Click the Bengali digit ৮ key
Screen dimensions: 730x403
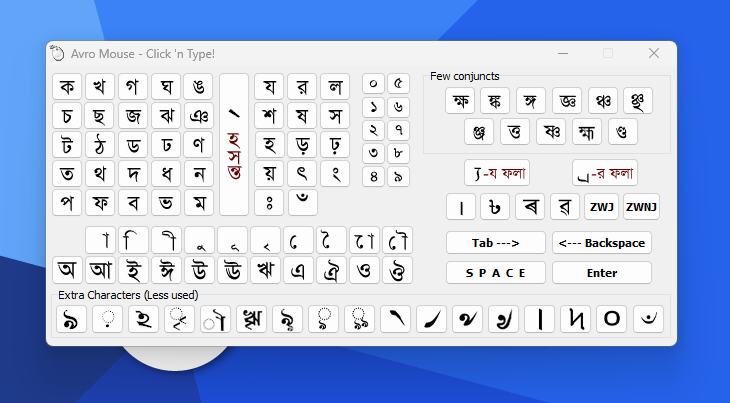coord(398,153)
